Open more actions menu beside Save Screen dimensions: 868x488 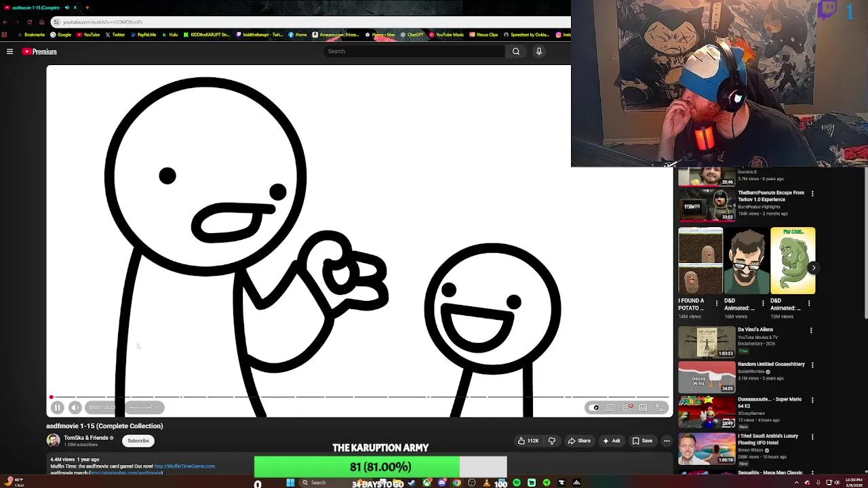667,441
